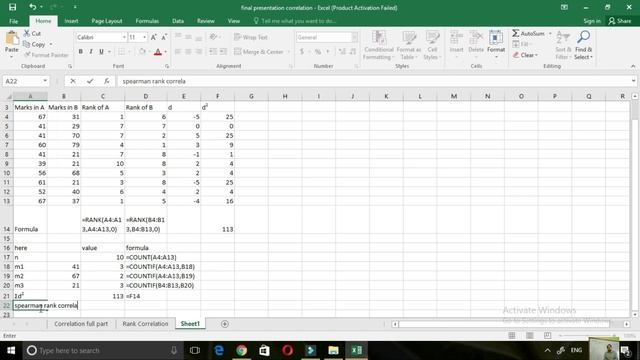Toggle Merge & Center
This screenshot has height=360, width=640.
[x=259, y=52]
